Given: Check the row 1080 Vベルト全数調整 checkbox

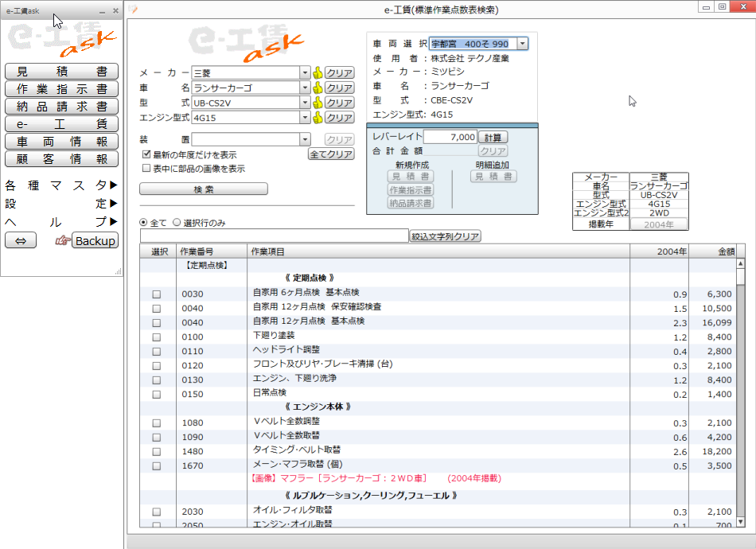Looking at the screenshot, I should pos(156,423).
